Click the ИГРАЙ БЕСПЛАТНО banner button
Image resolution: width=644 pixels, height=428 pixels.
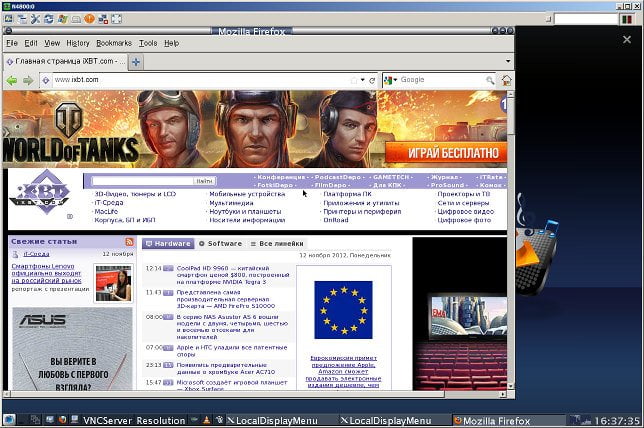[446, 153]
